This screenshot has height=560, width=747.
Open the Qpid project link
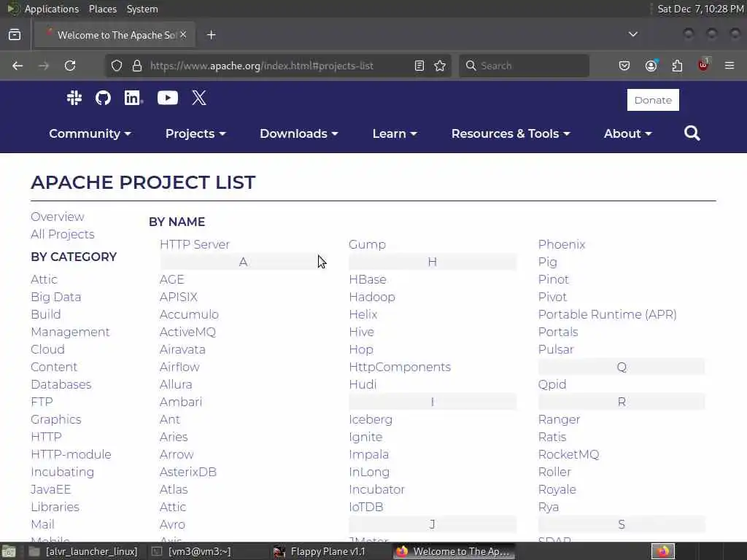point(552,385)
